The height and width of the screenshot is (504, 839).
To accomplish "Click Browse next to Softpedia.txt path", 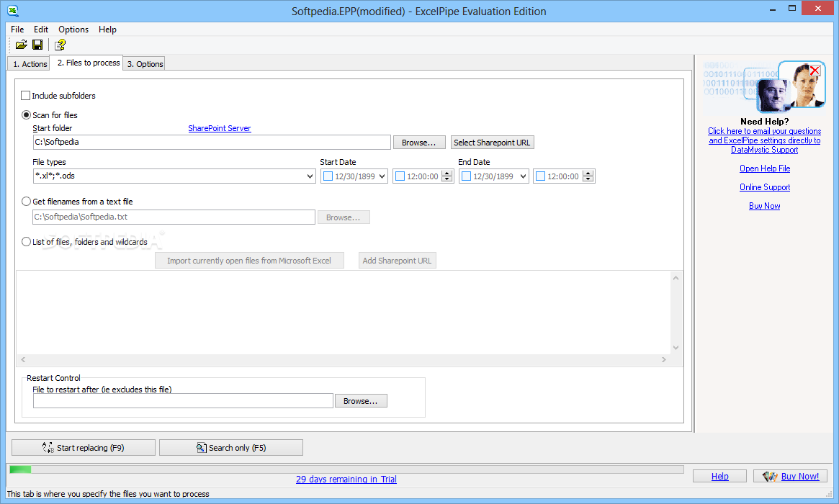I will coord(344,217).
